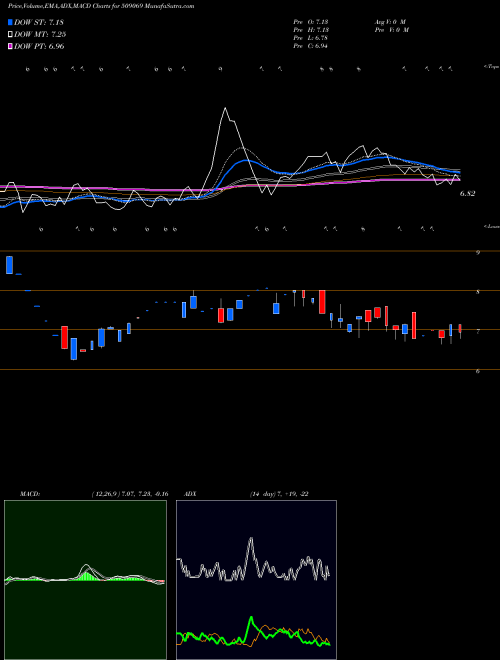Click the magenta DOW PT legend swatch
The width and height of the screenshot is (500, 660).
pos(10,47)
